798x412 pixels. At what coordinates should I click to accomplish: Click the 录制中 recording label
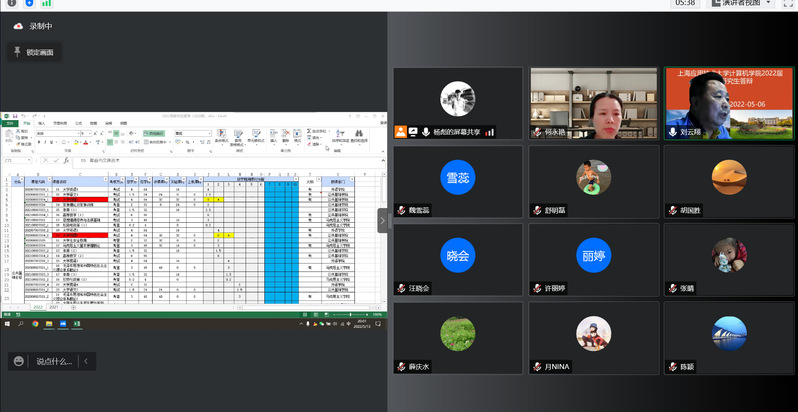(x=41, y=25)
